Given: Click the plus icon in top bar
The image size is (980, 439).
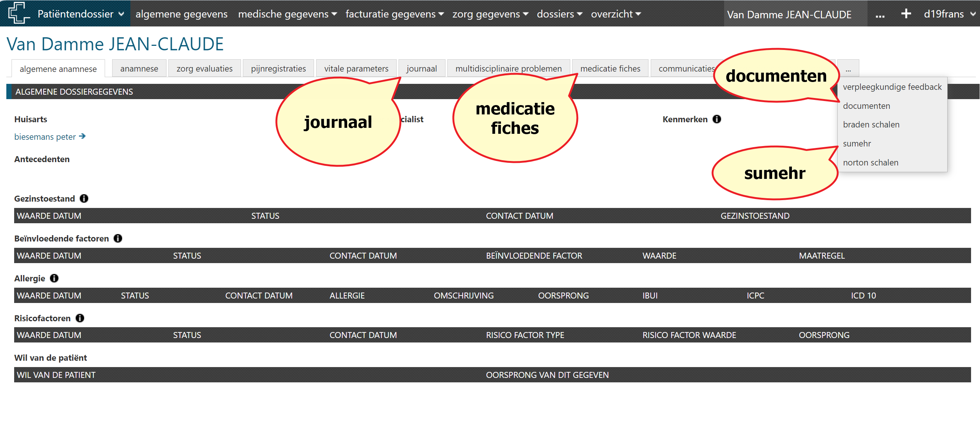Looking at the screenshot, I should pos(906,14).
